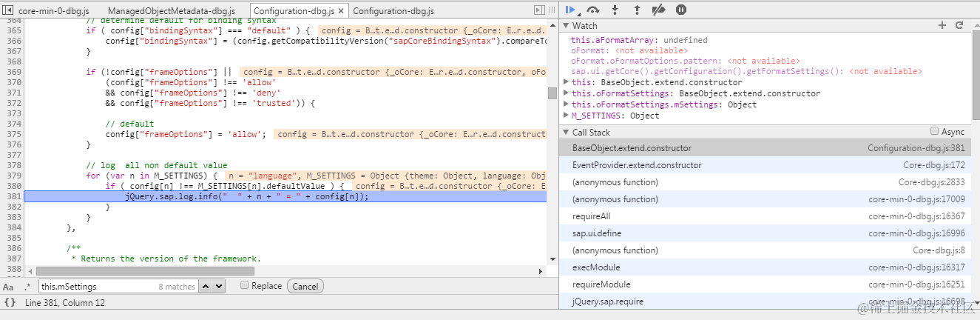Expand M_SETTINGS watch entry
This screenshot has height=320, width=980.
point(567,116)
